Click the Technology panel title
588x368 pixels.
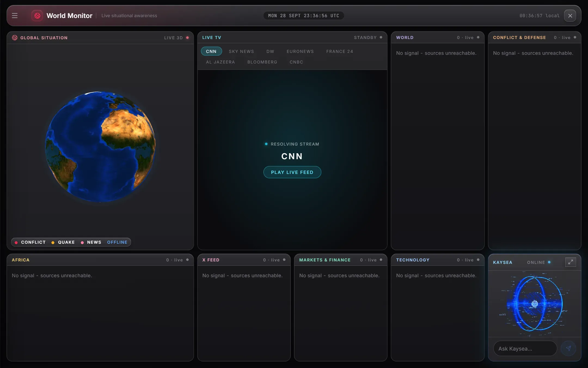pos(413,260)
